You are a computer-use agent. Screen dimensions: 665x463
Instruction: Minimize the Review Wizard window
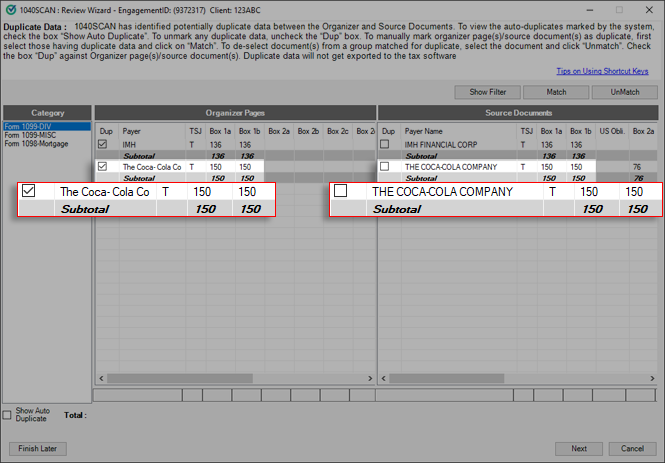click(x=590, y=10)
